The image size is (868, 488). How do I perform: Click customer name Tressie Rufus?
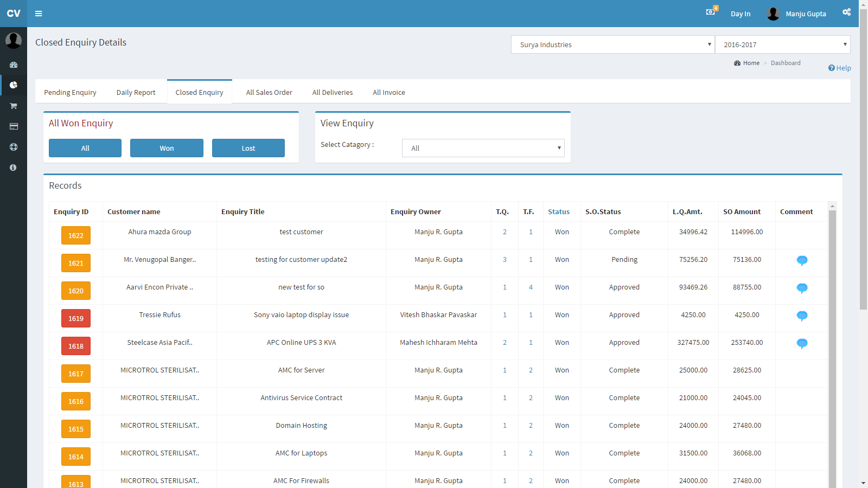(x=159, y=314)
